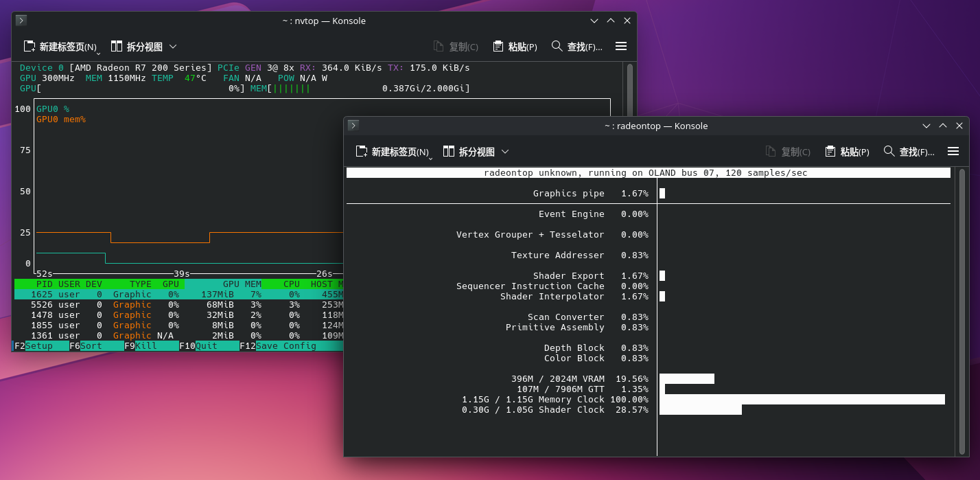Open hamburger menu in nvtop Konsole
This screenshot has height=480, width=980.
click(x=621, y=46)
